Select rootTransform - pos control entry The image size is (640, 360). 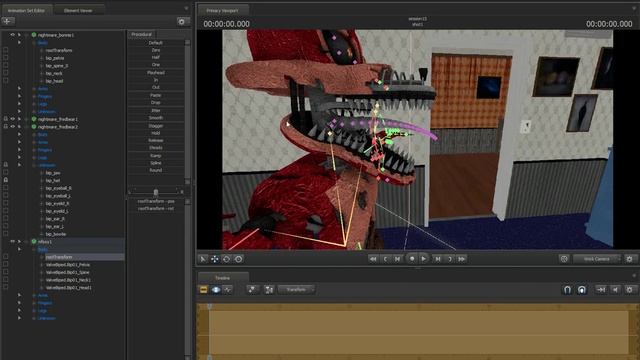coord(156,201)
